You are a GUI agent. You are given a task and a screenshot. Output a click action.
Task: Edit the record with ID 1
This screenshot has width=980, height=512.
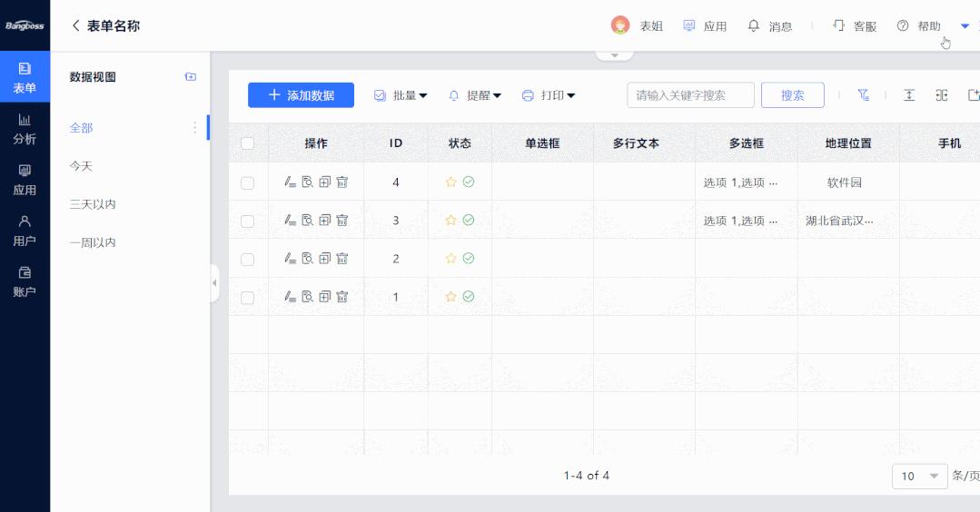click(x=290, y=297)
